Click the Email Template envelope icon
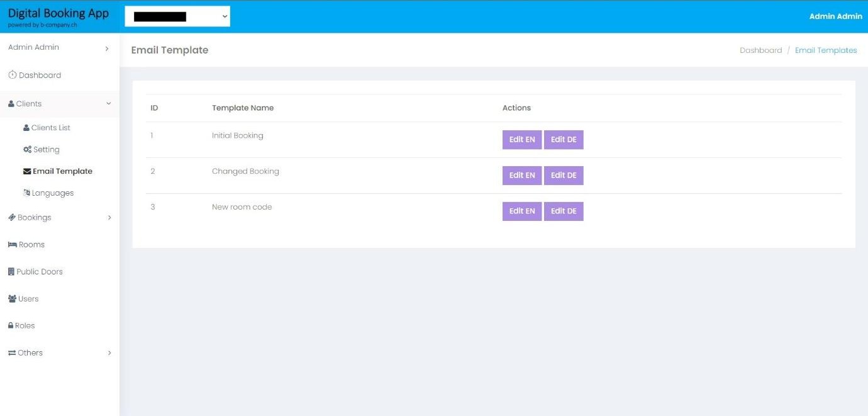 click(x=27, y=171)
